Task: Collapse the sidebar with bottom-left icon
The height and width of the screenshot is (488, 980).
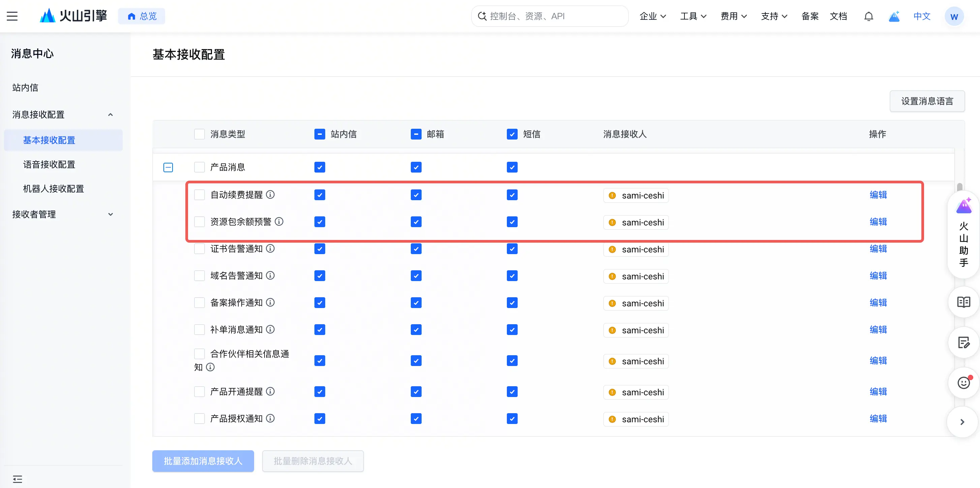Action: coord(18,479)
